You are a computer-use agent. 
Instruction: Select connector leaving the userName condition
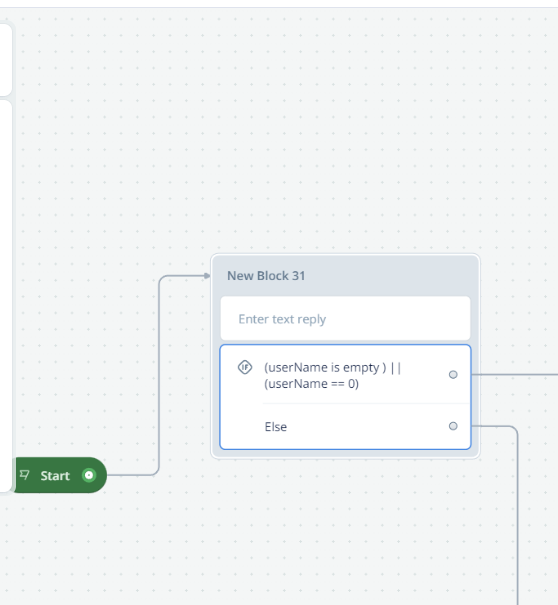(x=514, y=374)
